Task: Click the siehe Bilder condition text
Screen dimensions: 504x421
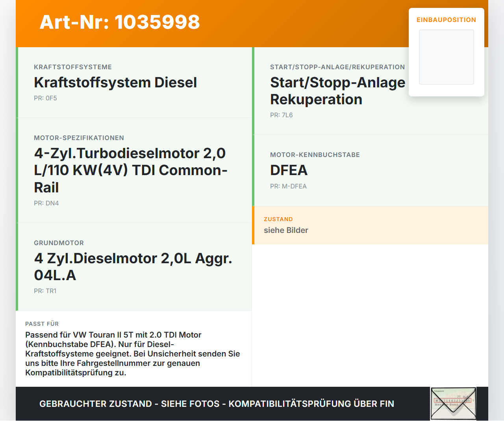Action: pos(286,230)
